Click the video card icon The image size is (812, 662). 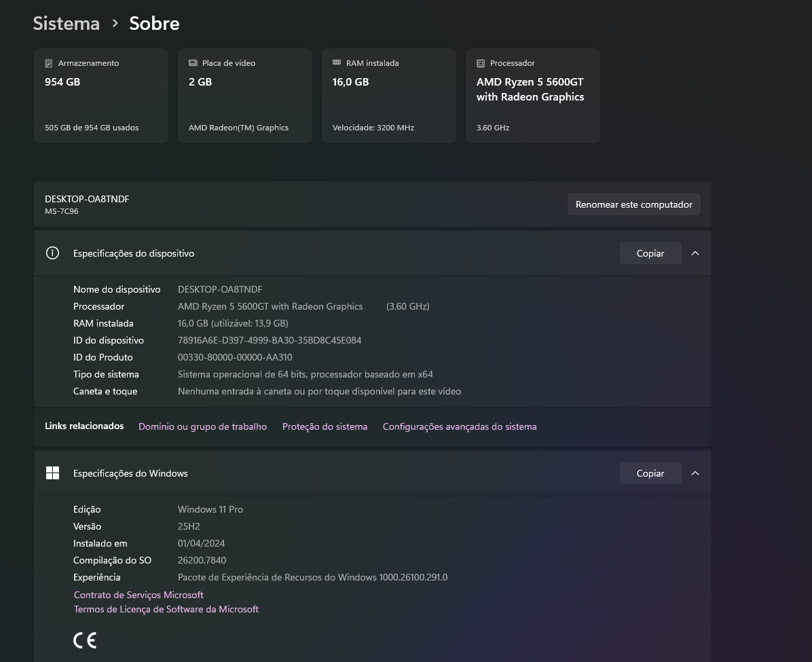click(193, 63)
